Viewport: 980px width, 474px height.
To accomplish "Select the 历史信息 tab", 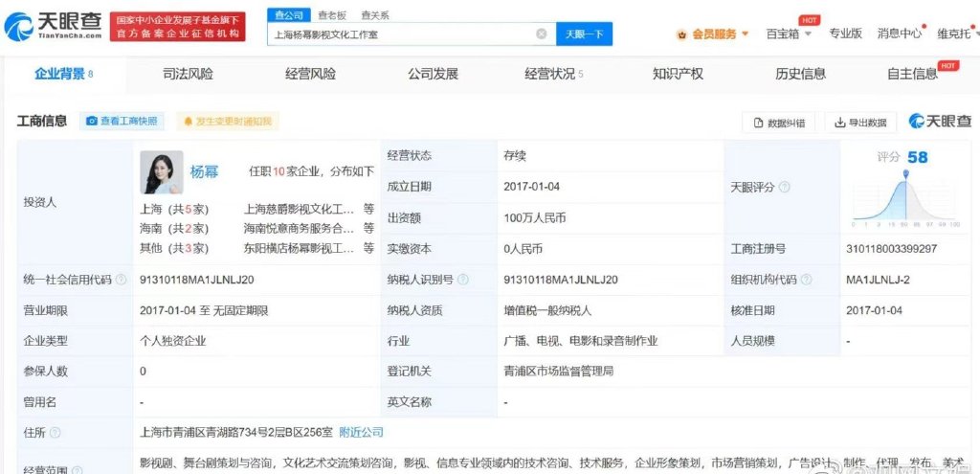I will 801,74.
